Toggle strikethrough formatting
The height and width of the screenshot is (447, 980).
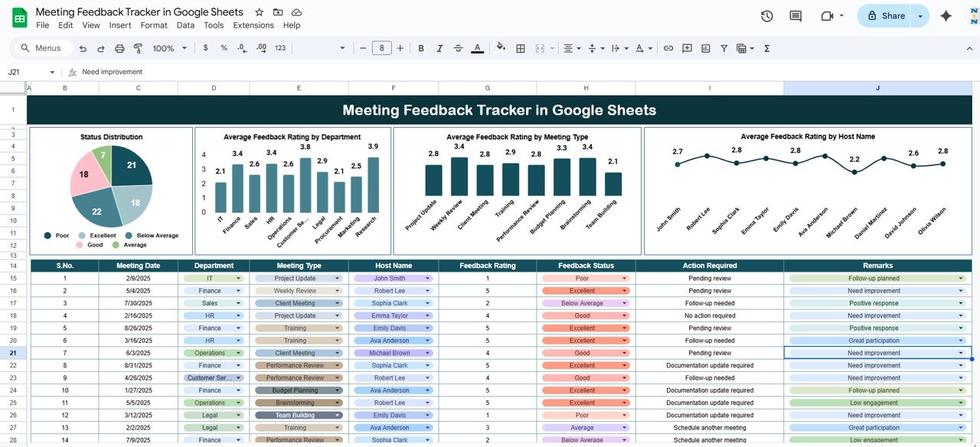tap(458, 48)
